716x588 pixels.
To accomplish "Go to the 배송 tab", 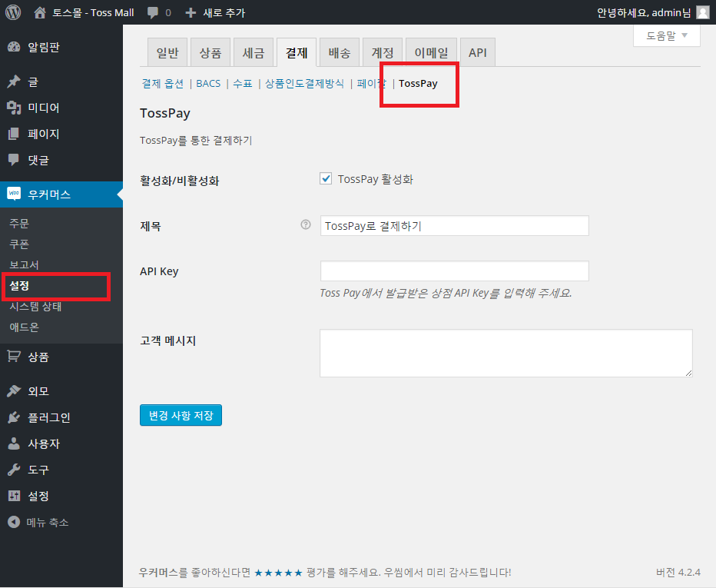I will (340, 52).
